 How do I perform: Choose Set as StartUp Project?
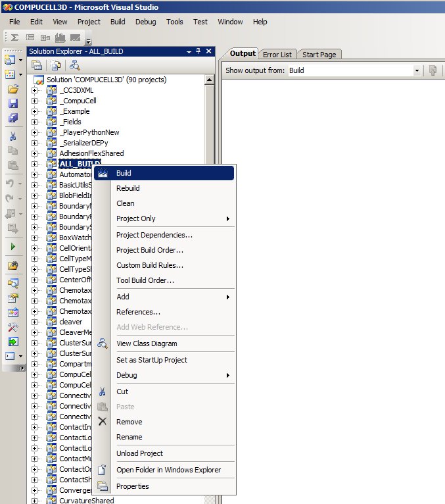tap(151, 360)
